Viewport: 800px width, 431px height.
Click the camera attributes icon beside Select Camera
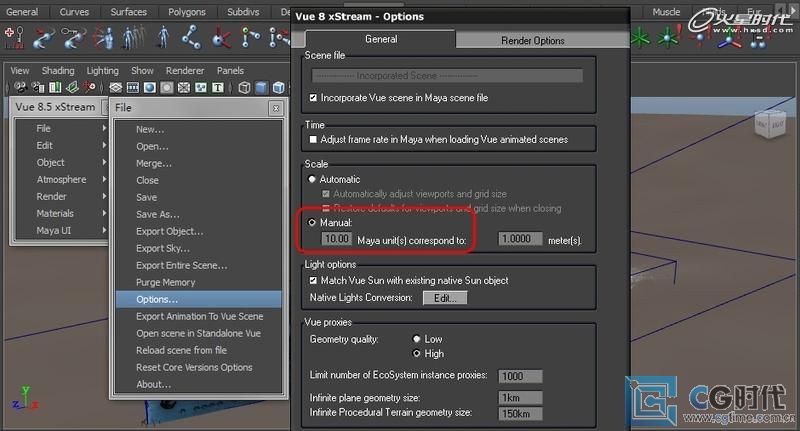pos(38,88)
